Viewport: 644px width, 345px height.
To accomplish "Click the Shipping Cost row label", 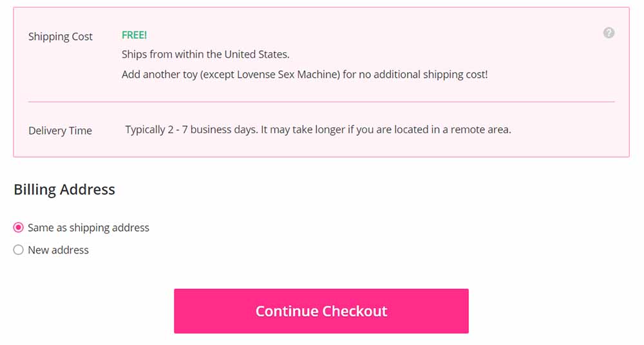I will coord(61,37).
